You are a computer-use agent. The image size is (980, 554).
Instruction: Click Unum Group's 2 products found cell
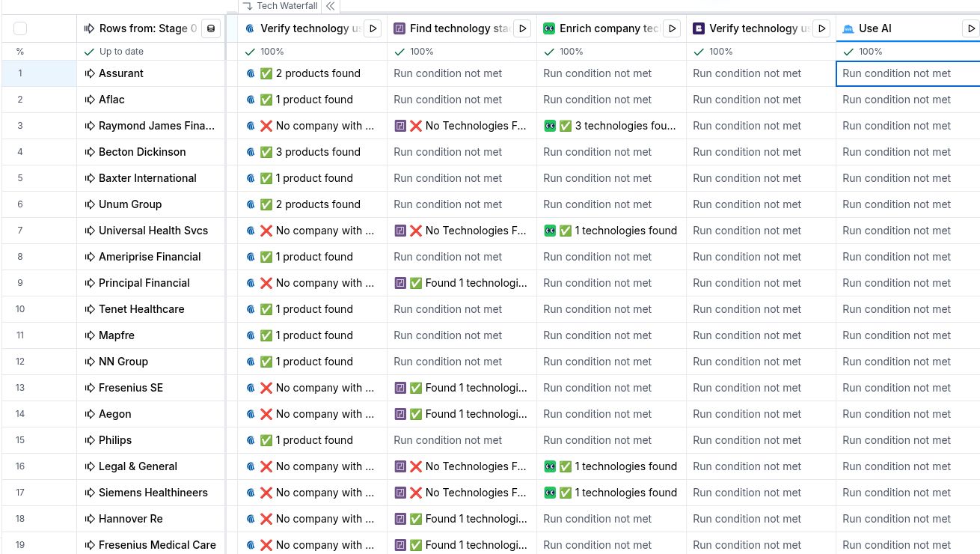coord(312,204)
